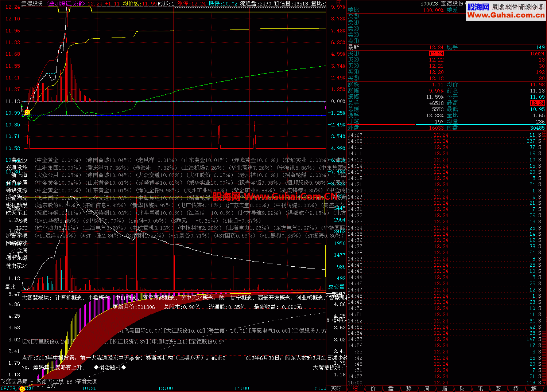Click the 买① bid price 12.24
Screen dimensions: 547x392
coord(436,54)
